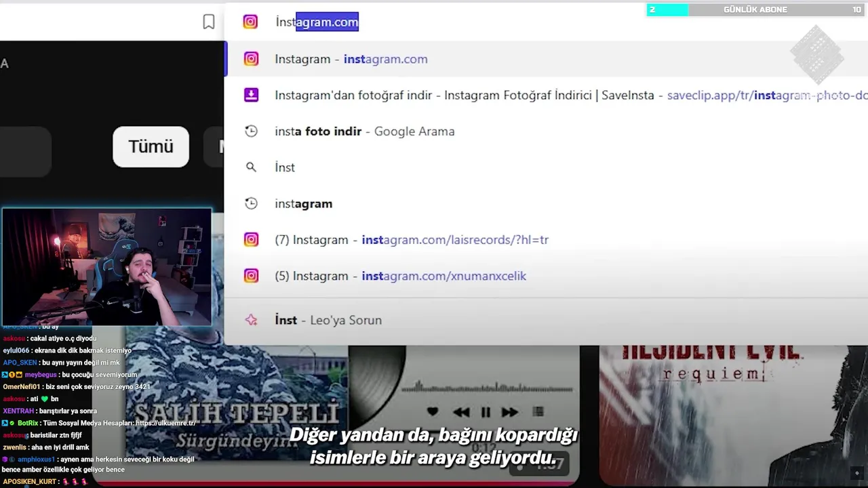Click the Instagram icon for the laisrecords suggestion

point(251,240)
